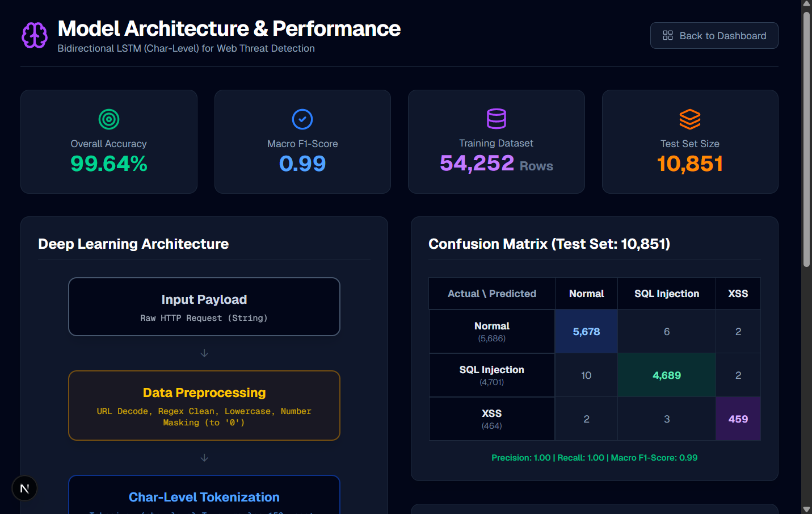The image size is (812, 514).
Task: Click the page scrollbar down arrow
Action: [x=806, y=509]
